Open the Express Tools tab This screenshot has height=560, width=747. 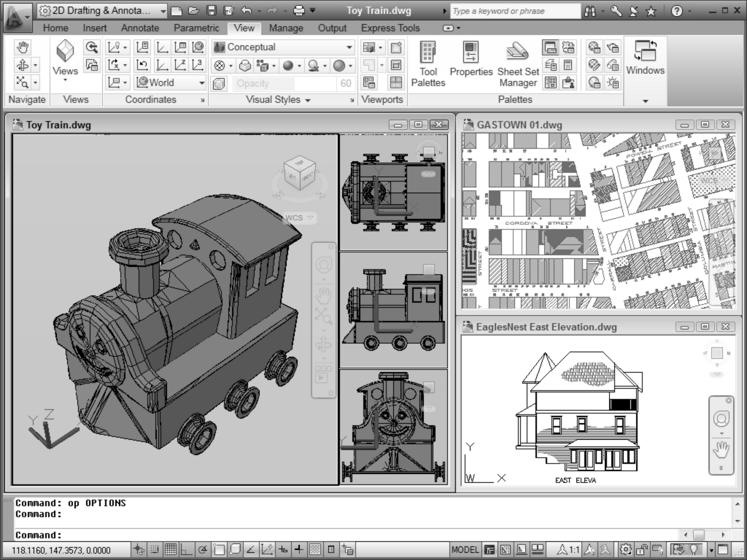tap(390, 28)
